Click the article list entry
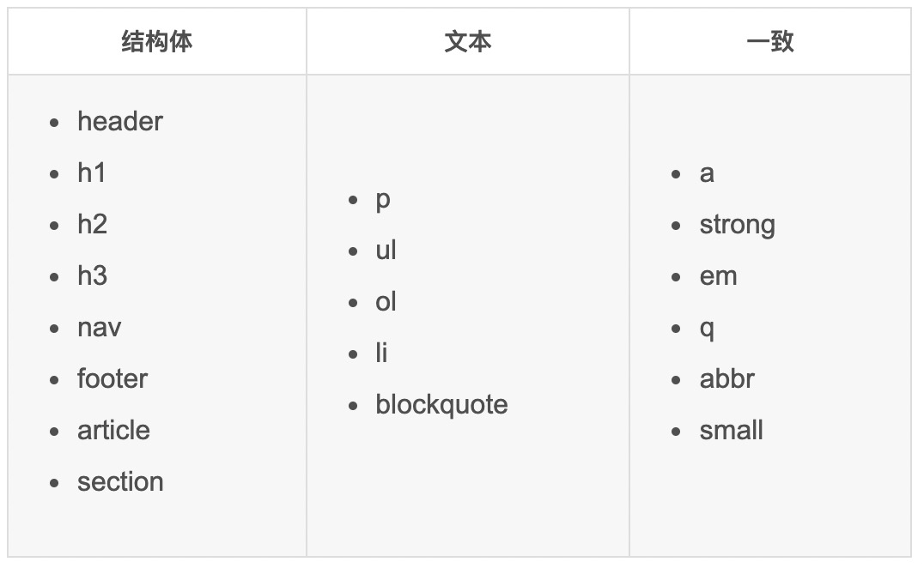The image size is (924, 568). [x=113, y=430]
